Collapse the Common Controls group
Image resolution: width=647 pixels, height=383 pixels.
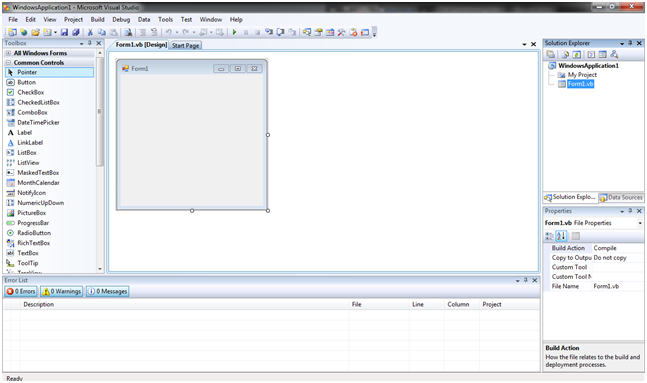pos(8,63)
